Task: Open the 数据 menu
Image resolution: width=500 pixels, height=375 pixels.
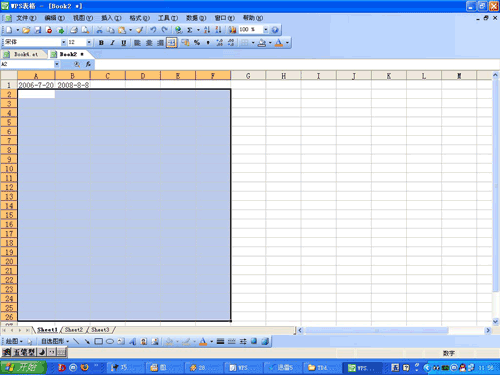Action: [x=196, y=18]
